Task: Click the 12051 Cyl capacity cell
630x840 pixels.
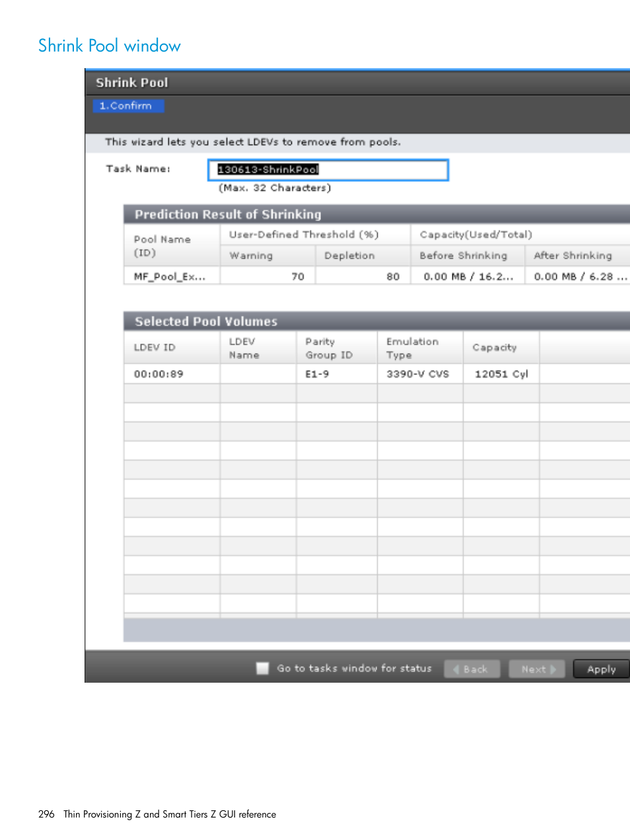Action: click(501, 374)
